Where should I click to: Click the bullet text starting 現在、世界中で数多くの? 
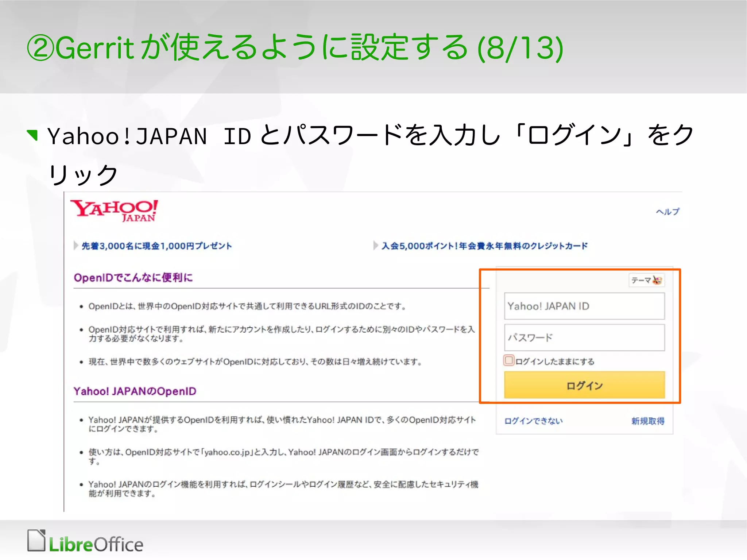[255, 362]
